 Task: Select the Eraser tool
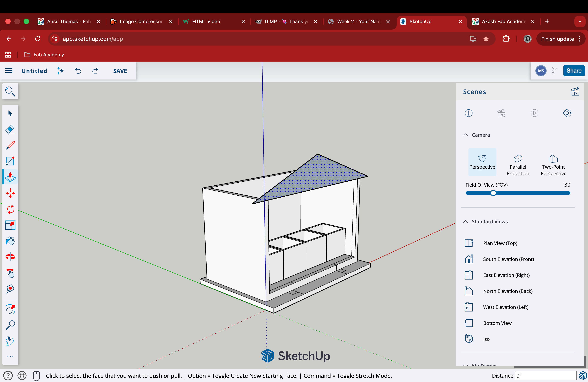(x=10, y=129)
